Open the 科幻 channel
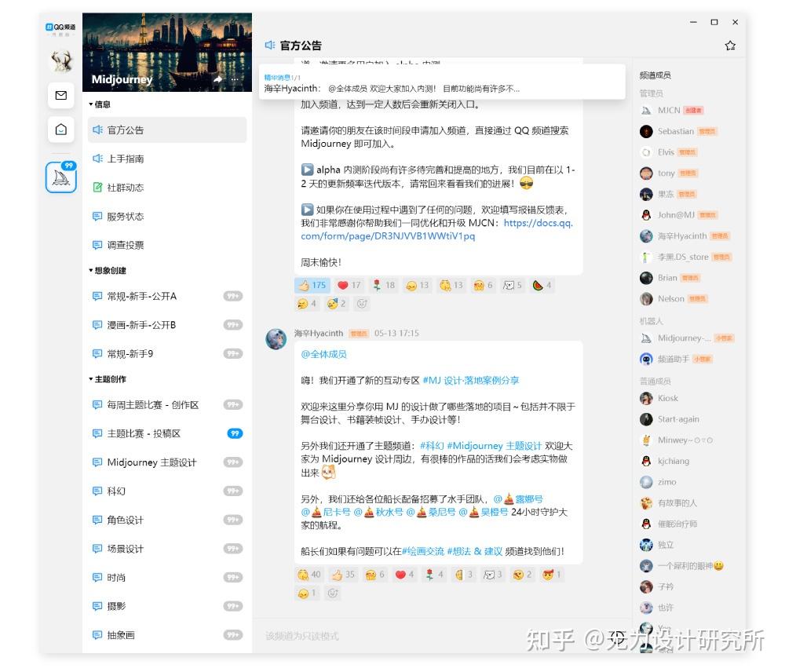This screenshot has width=785, height=672. 167,491
